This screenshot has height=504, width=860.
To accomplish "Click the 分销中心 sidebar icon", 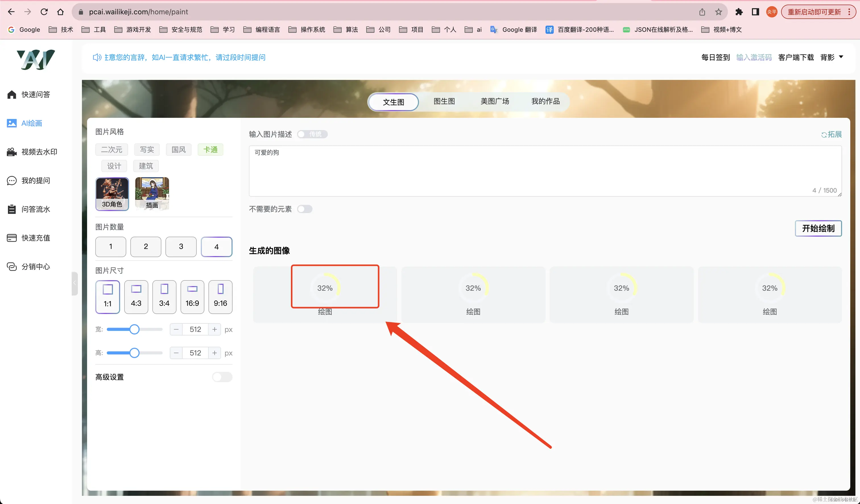I will pos(12,267).
